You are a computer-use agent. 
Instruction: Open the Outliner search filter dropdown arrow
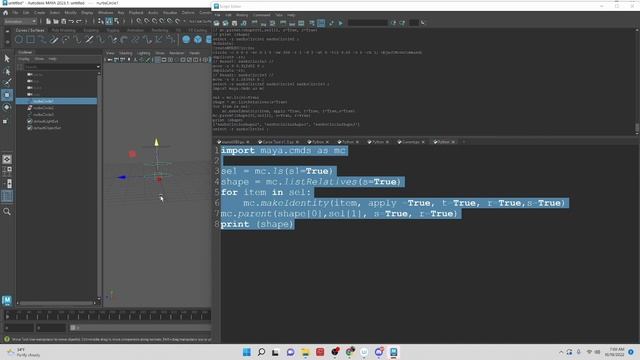[x=98, y=67]
